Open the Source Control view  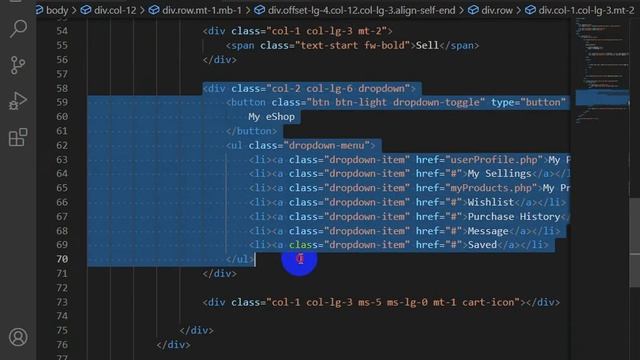point(18,65)
